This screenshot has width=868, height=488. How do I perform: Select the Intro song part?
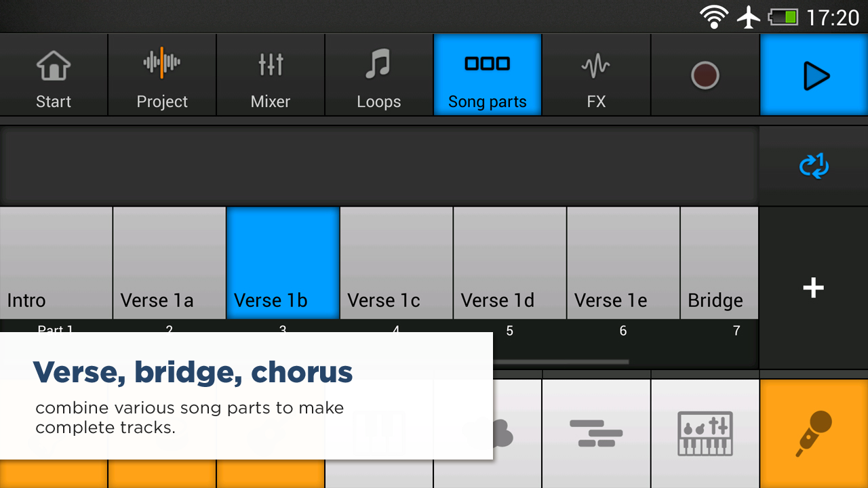coord(56,263)
